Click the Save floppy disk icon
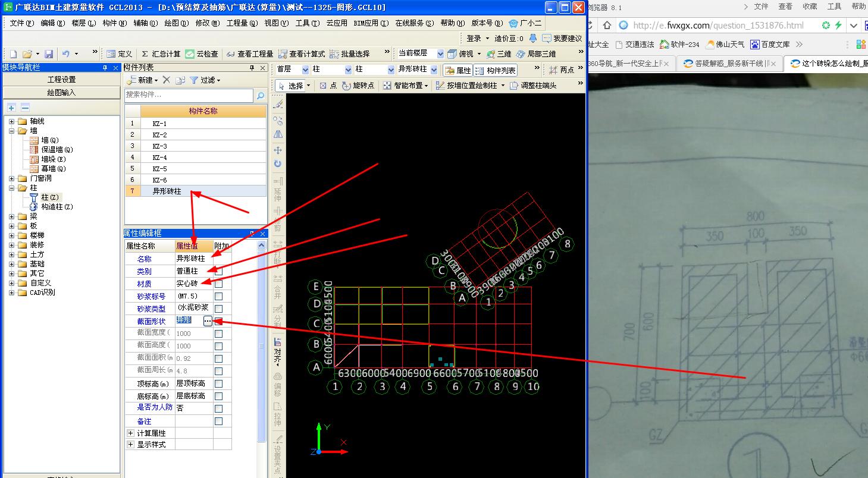Image resolution: width=868 pixels, height=478 pixels. (49, 54)
